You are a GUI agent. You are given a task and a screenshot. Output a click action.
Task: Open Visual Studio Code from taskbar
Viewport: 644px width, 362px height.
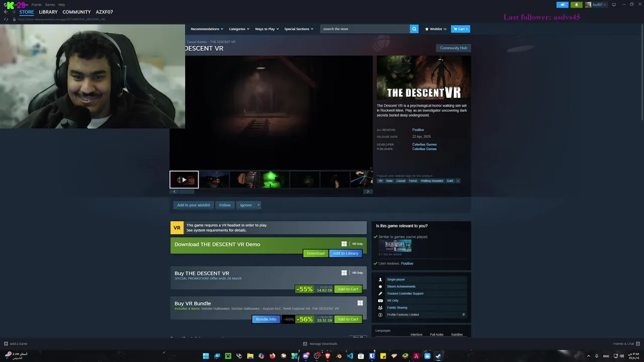point(350,356)
